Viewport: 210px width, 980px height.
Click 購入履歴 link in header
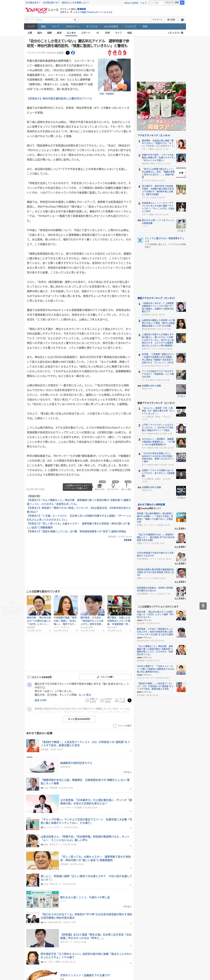coord(171,19)
